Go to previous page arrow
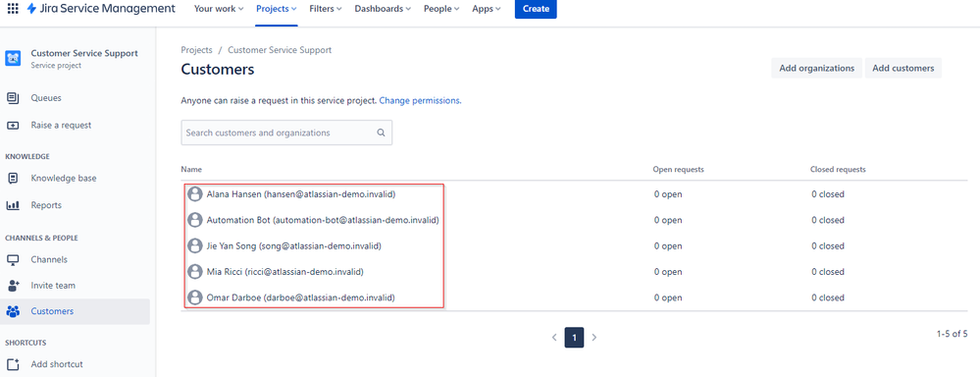The height and width of the screenshot is (377, 980). (x=554, y=338)
